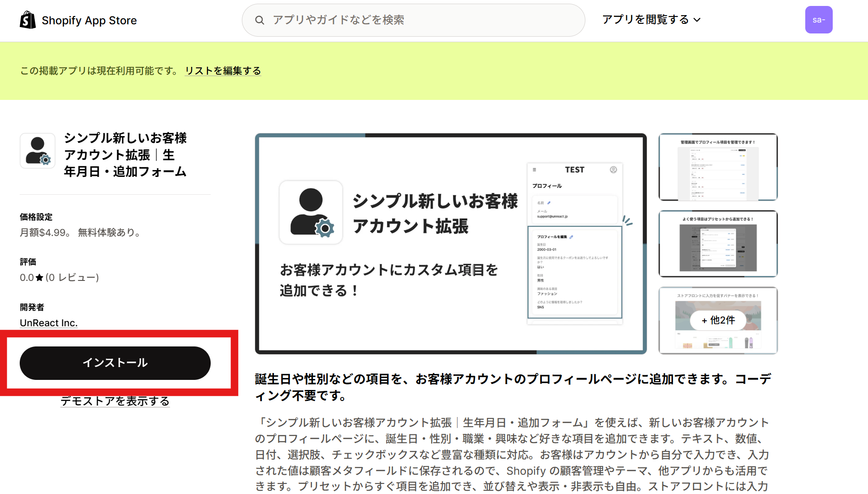The image size is (868, 494).
Task: Expand the アプリを閲覧する dropdown menu
Action: pyautogui.click(x=651, y=20)
